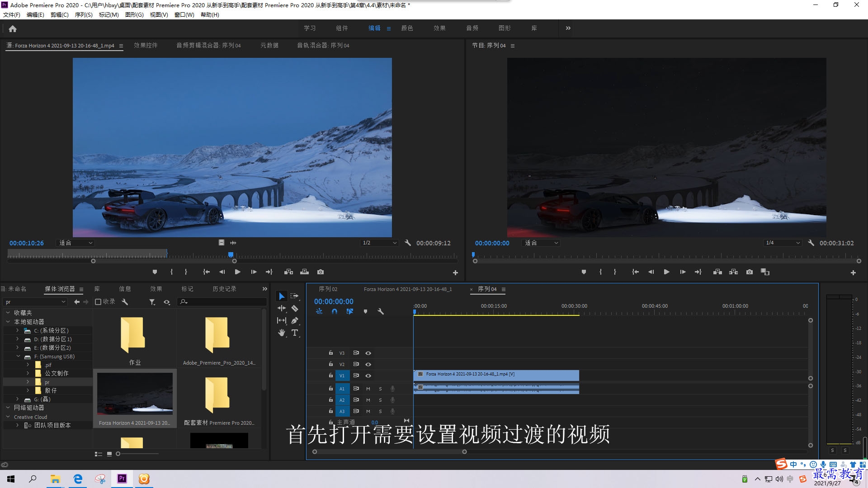Toggle sync lock on track A3
The width and height of the screenshot is (868, 488).
[x=356, y=411]
